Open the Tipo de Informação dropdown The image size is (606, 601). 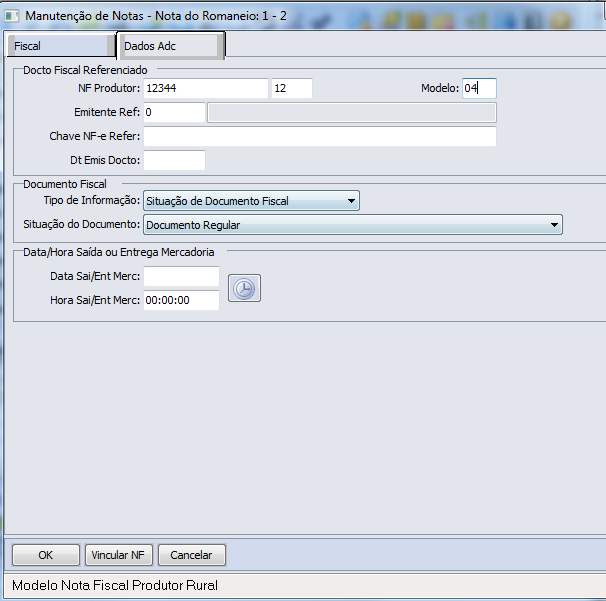coord(251,201)
